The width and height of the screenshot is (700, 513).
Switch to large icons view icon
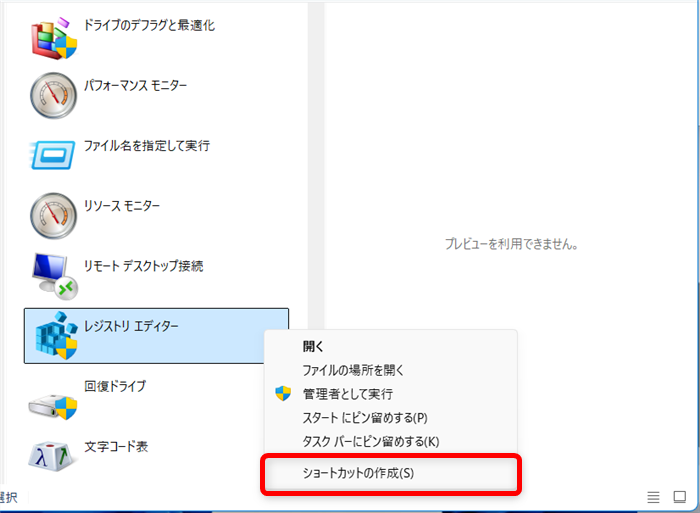pos(680,497)
